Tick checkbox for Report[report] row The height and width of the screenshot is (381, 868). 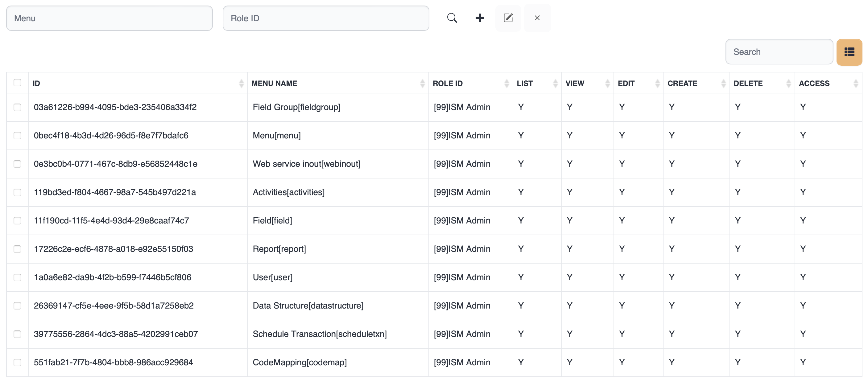tap(17, 249)
